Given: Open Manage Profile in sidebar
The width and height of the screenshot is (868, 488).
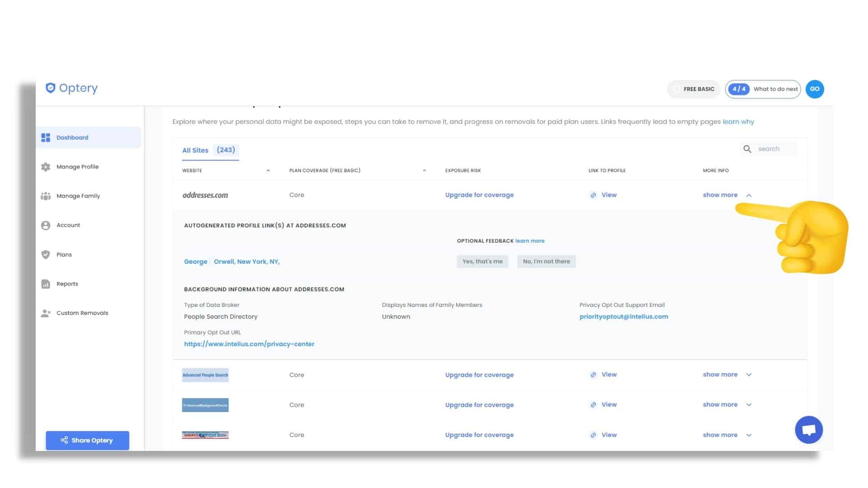Looking at the screenshot, I should point(77,167).
